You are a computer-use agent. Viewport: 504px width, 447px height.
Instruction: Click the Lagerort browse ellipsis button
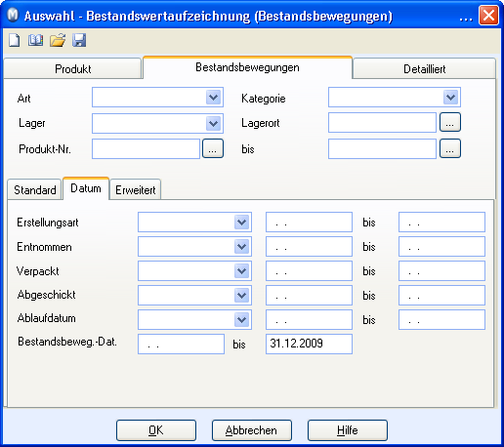(450, 122)
